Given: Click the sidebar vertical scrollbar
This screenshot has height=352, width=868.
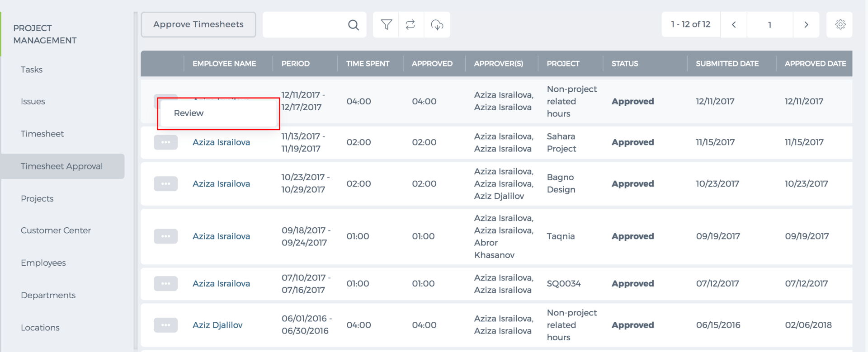Looking at the screenshot, I should click(135, 181).
